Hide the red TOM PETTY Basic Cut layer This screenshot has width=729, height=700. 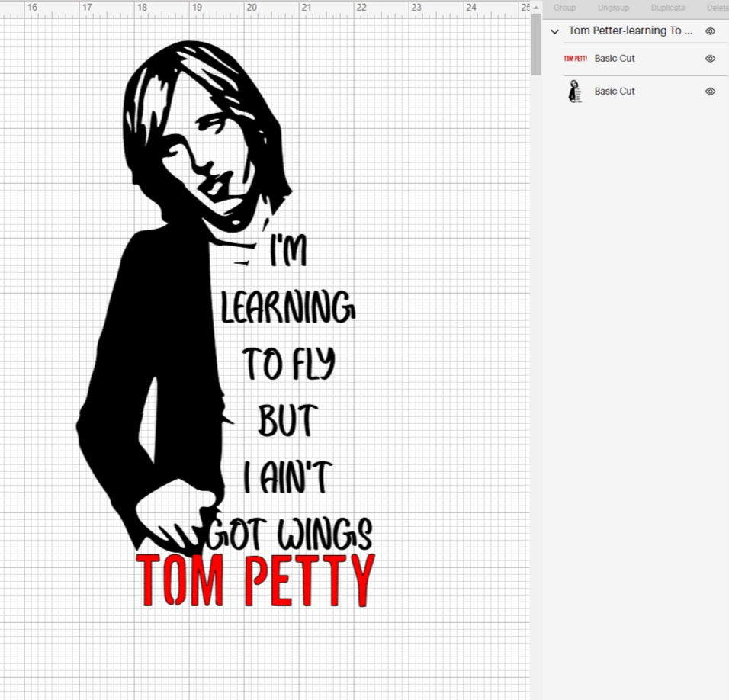tap(710, 59)
